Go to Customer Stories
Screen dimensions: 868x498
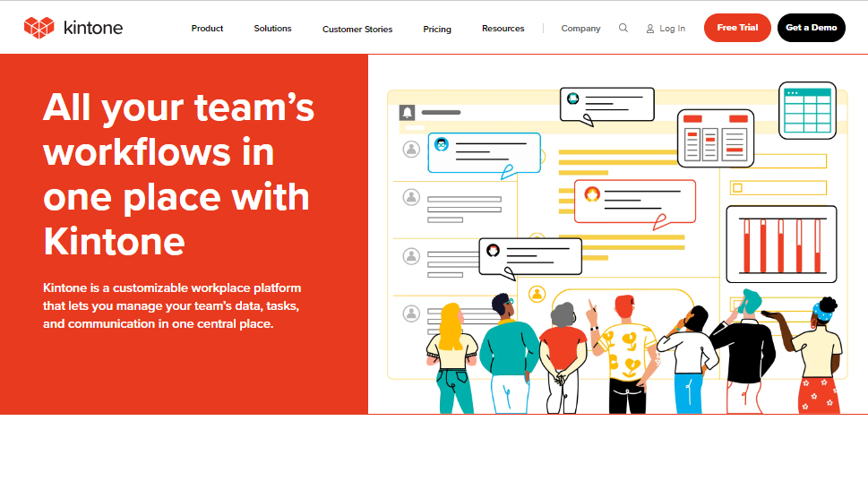[357, 29]
